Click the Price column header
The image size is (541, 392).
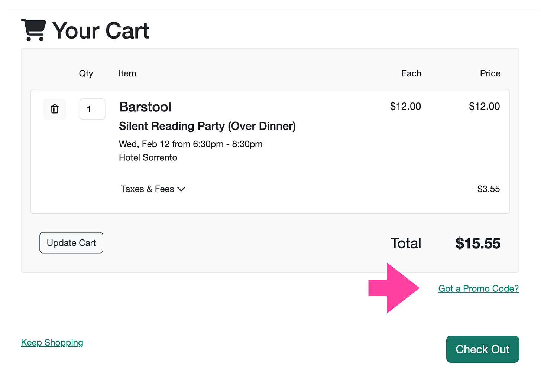(x=490, y=73)
